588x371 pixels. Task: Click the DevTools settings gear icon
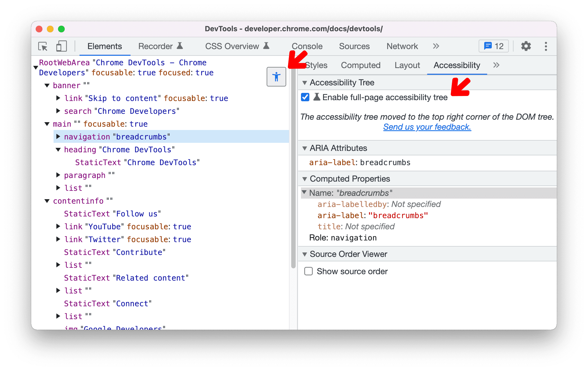pyautogui.click(x=525, y=46)
